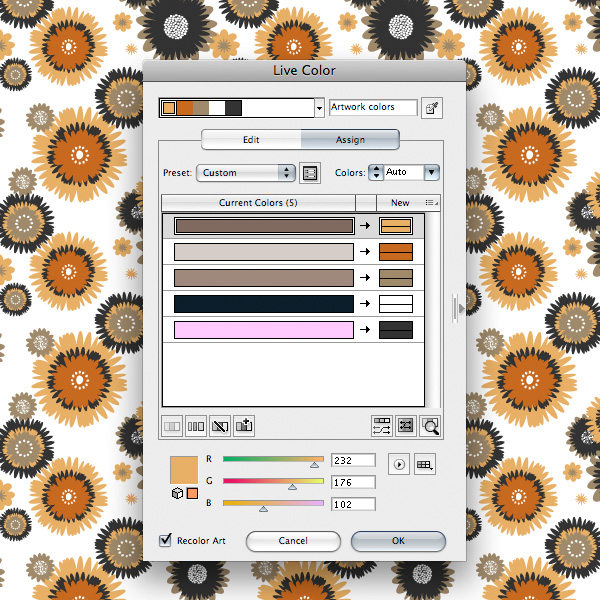600x600 pixels.
Task: Click the merge colors into a row icon
Action: pos(172,426)
